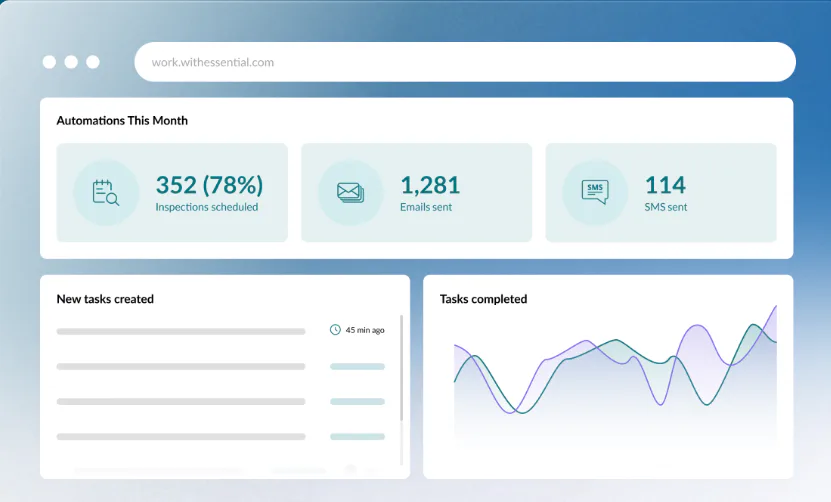
Task: Open the Inspections scheduled card
Action: click(x=172, y=192)
